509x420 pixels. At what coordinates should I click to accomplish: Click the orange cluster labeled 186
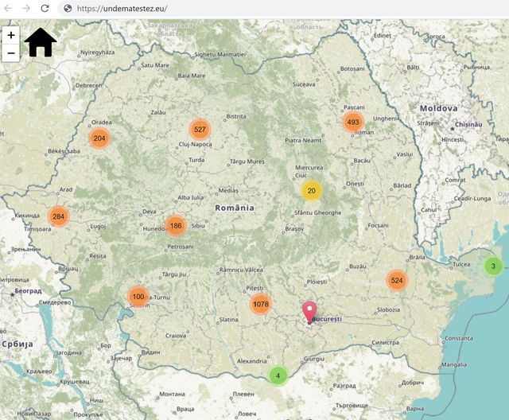click(176, 227)
